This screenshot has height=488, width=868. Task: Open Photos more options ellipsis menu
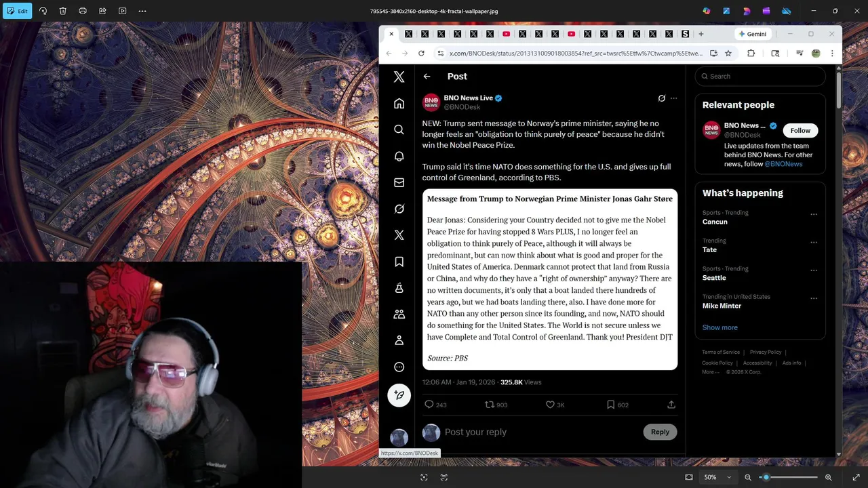(142, 11)
